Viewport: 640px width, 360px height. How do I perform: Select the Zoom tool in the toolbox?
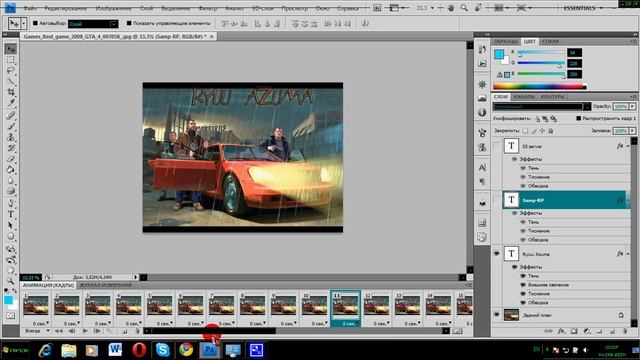click(11, 281)
